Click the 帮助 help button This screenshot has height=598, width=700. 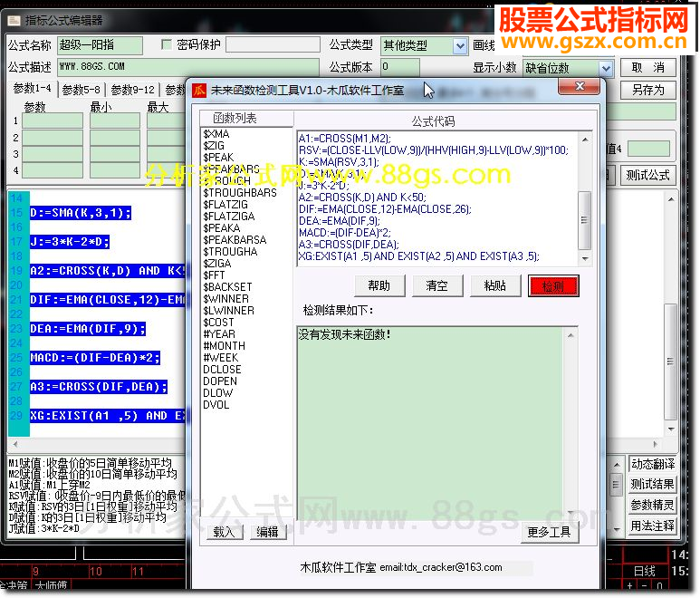pos(379,285)
